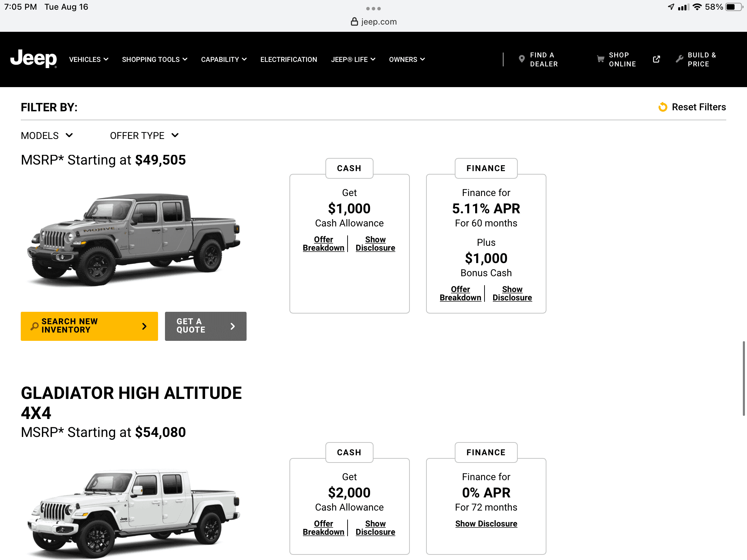This screenshot has height=560, width=747.
Task: Open the Jeep Life menu
Action: pos(353,59)
